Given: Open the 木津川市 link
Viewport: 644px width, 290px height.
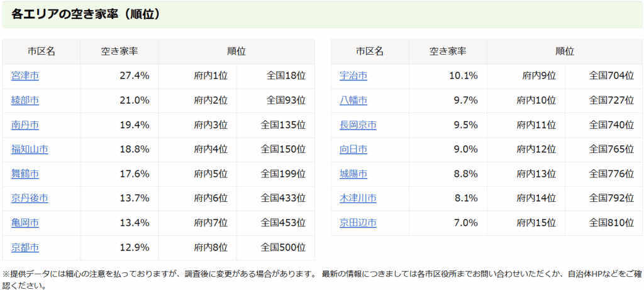Looking at the screenshot, I should 358,198.
